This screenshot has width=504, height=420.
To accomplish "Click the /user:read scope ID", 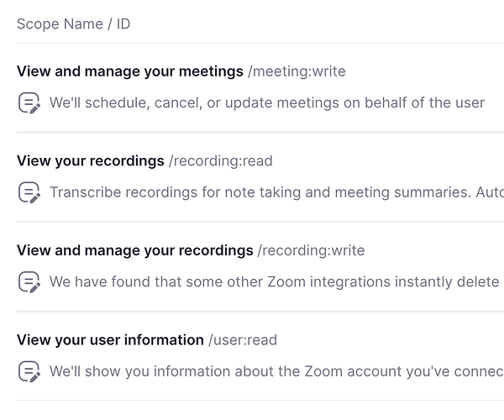I will coord(243,339).
